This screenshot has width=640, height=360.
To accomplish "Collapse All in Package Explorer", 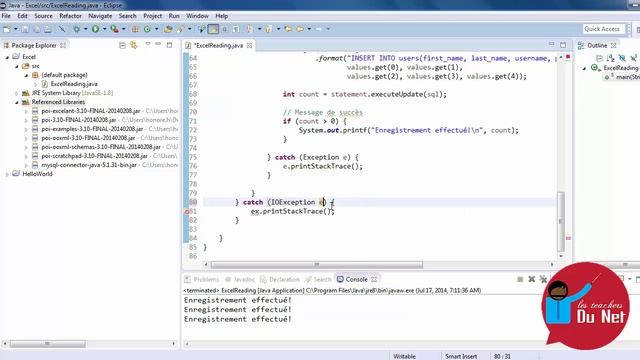I will point(122,45).
